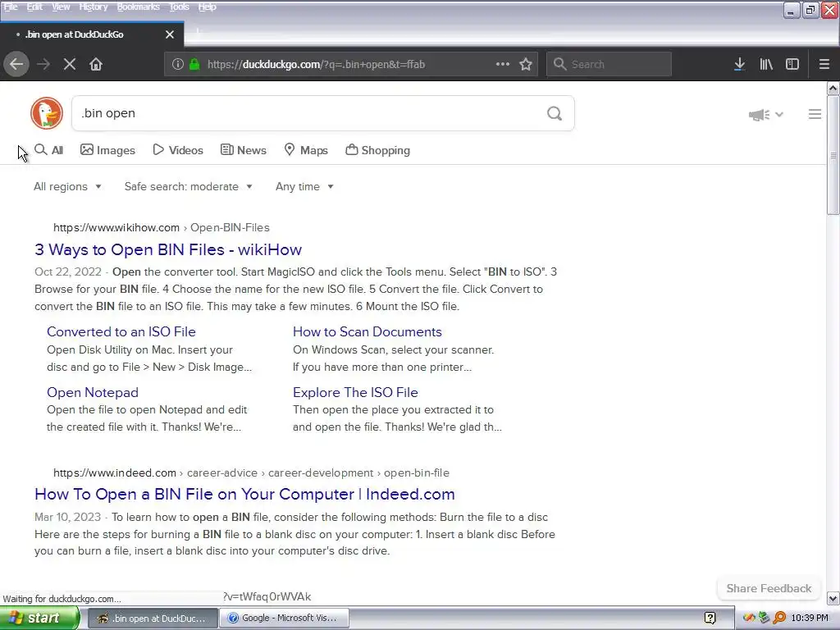Click the taskbar help question-mark icon
The width and height of the screenshot is (840, 630).
point(710,619)
